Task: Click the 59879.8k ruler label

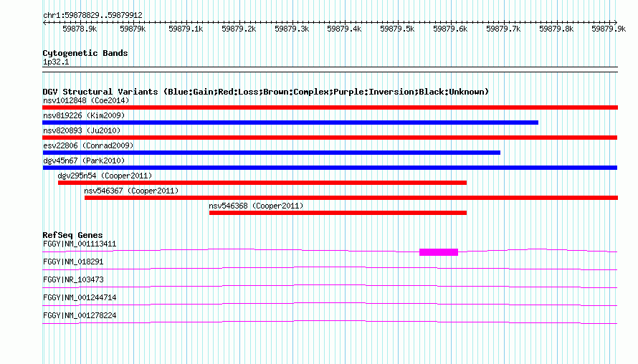Action: (x=556, y=29)
